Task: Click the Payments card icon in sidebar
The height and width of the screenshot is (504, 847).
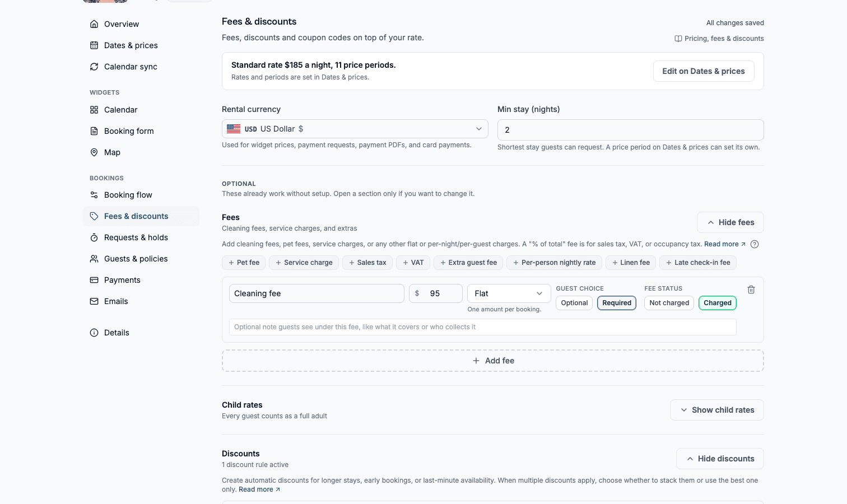Action: click(94, 280)
